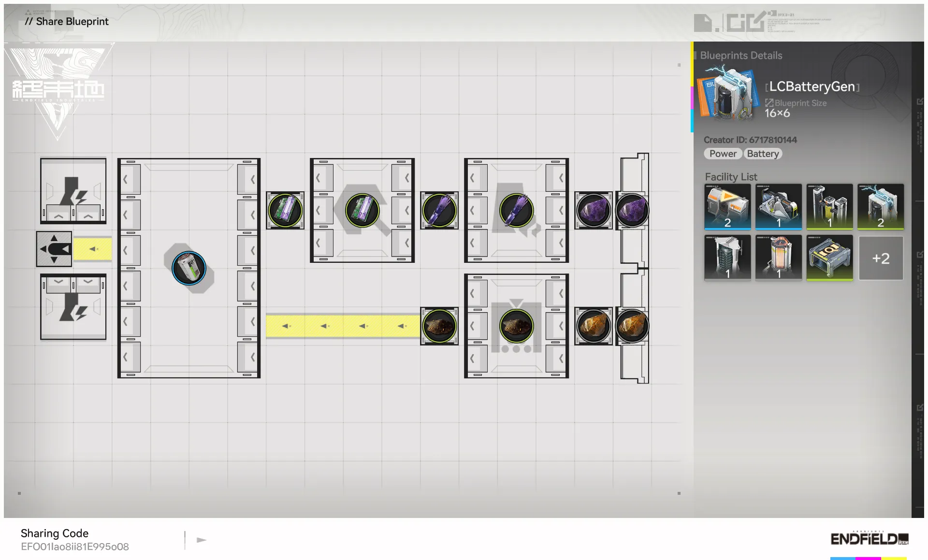The image size is (928, 560).
Task: Select the Battery tag
Action: click(x=762, y=154)
